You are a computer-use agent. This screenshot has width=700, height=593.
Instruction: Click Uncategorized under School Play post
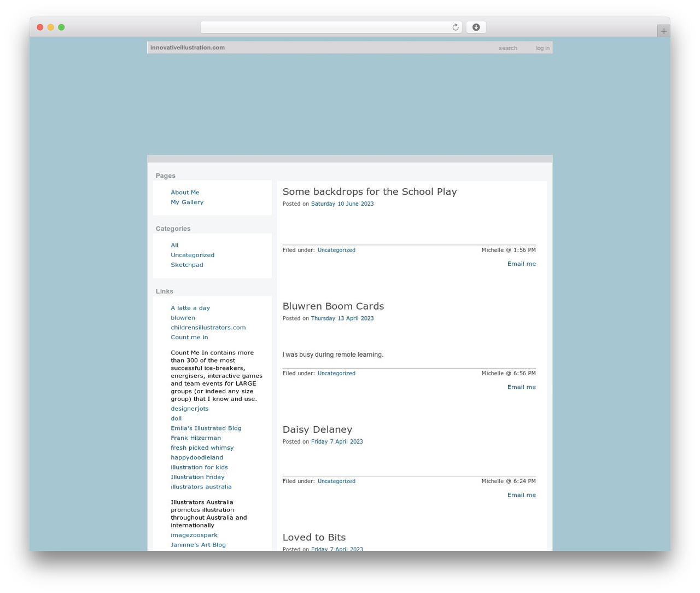336,251
